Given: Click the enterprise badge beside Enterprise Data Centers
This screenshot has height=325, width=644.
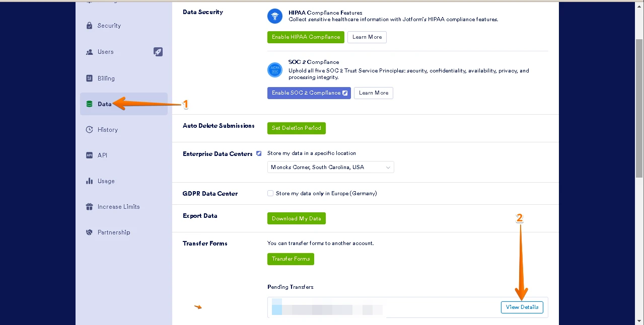Looking at the screenshot, I should (x=259, y=153).
